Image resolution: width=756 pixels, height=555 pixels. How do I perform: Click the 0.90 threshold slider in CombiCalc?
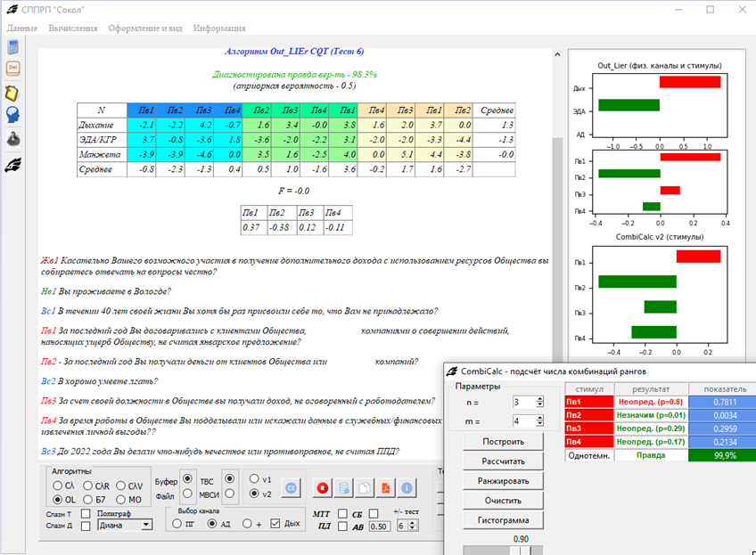[x=522, y=550]
